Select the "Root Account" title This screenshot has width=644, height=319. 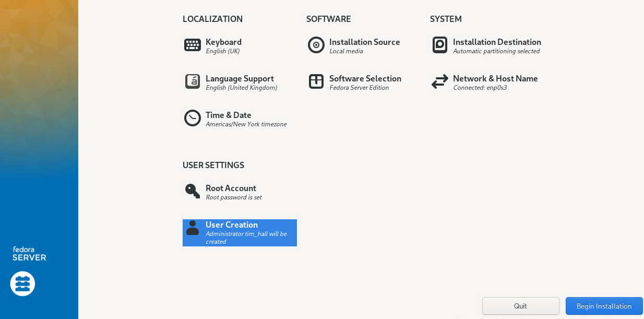231,188
